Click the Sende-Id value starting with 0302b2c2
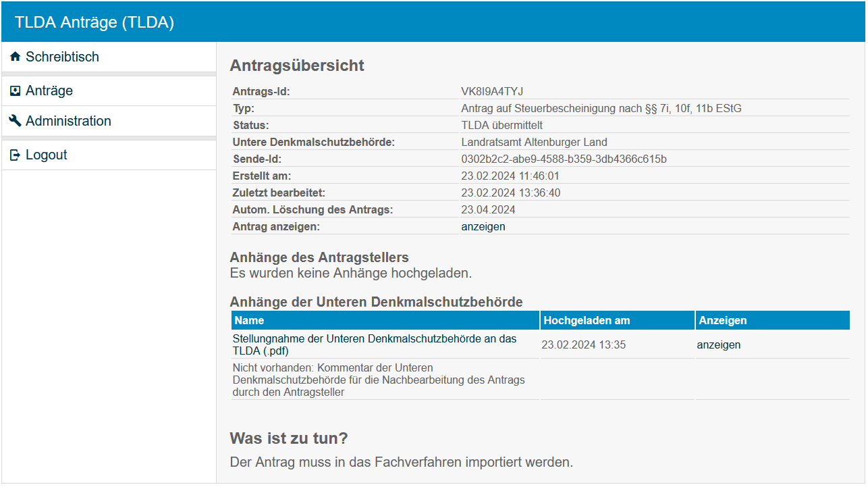 (x=564, y=159)
